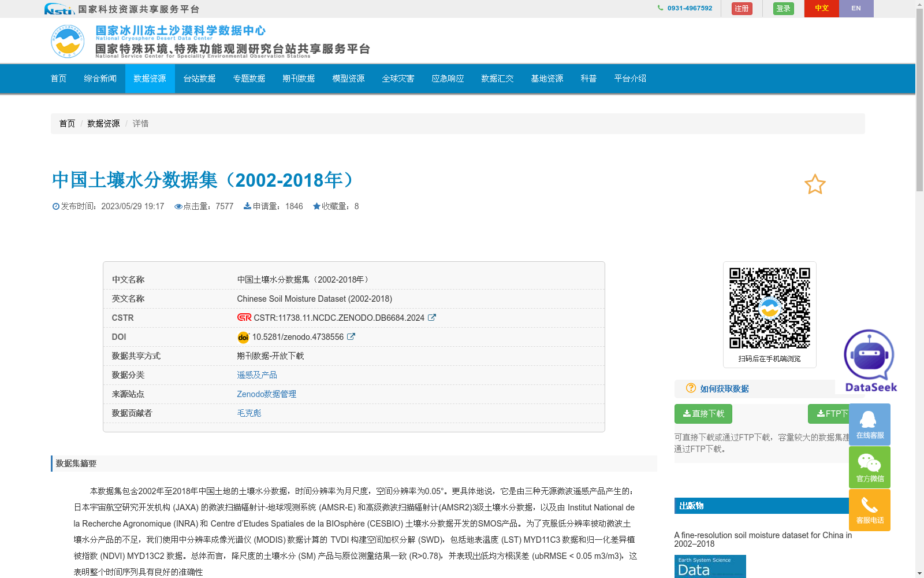Image resolution: width=924 pixels, height=578 pixels.
Task: Open 科普 menu item
Action: 588,79
